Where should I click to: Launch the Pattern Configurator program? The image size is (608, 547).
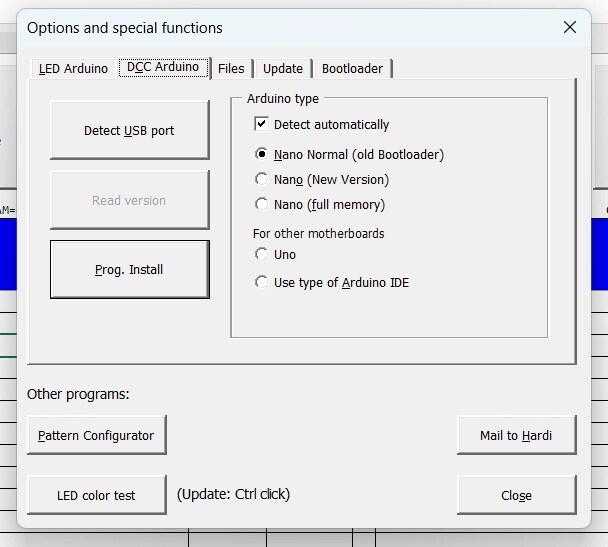pyautogui.click(x=96, y=436)
